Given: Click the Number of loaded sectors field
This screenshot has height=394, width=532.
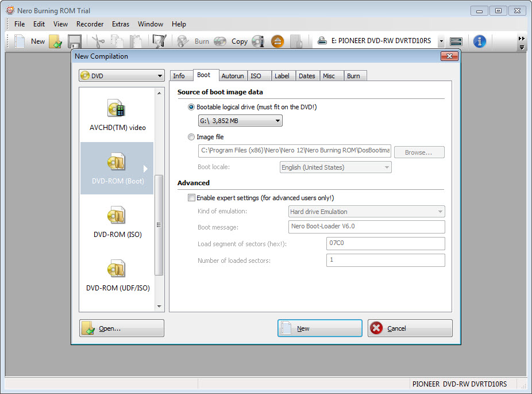Looking at the screenshot, I should (385, 260).
